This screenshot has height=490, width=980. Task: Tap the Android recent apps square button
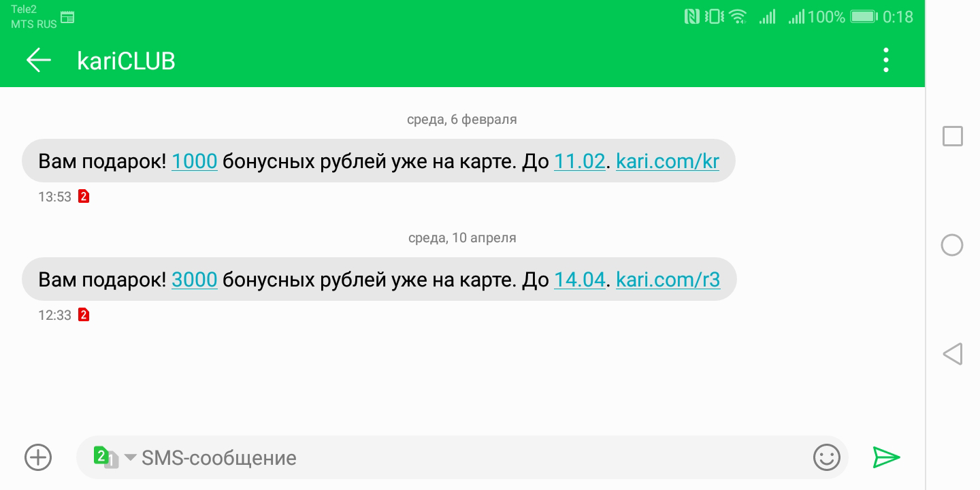pos(953,136)
